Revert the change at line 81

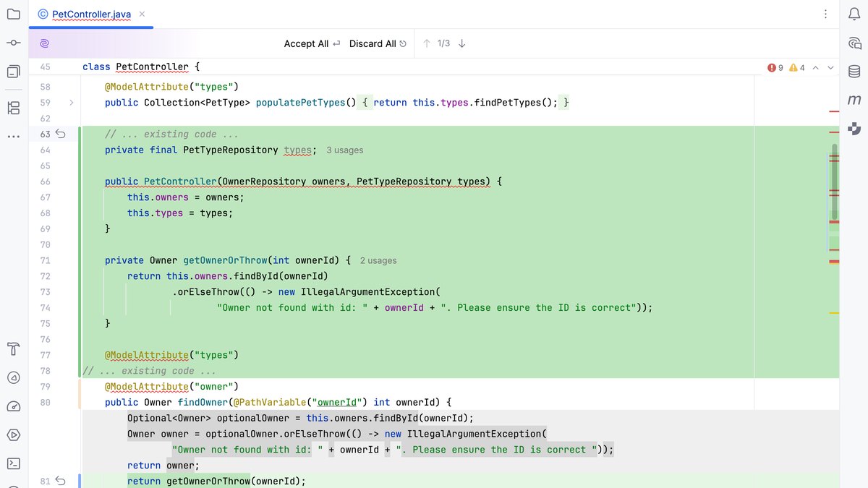click(61, 481)
